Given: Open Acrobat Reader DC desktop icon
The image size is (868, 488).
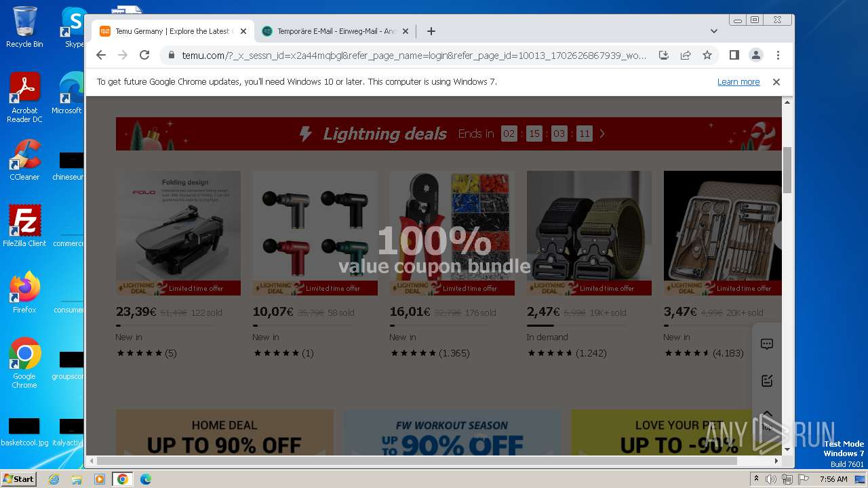Looking at the screenshot, I should pos(24,98).
